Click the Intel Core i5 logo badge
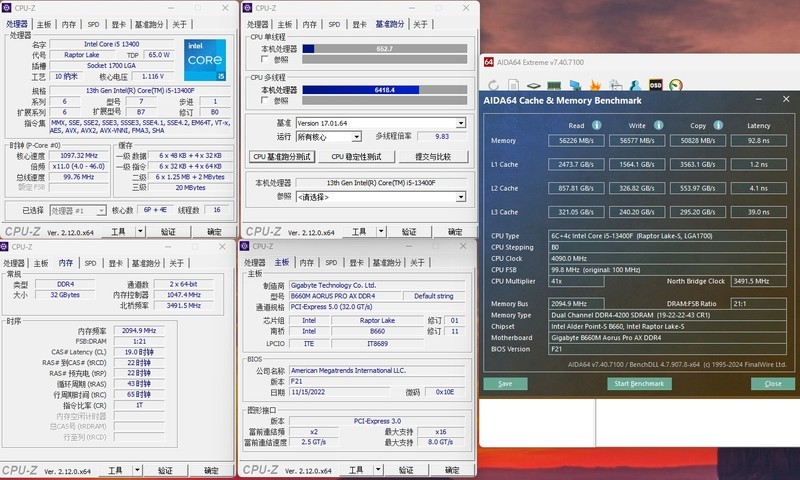This screenshot has height=480, width=800. coord(205,60)
